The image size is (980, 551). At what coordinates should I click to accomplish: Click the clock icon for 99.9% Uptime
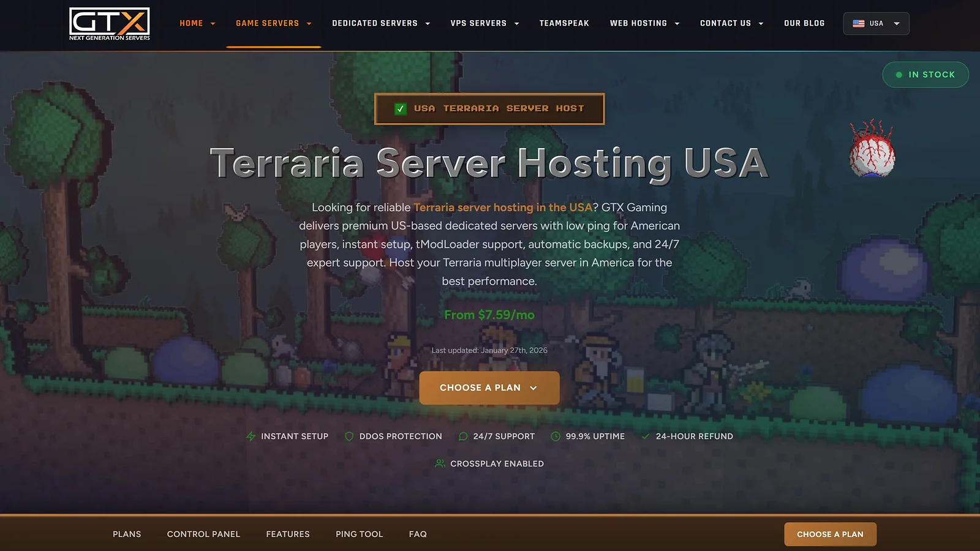[x=556, y=437]
